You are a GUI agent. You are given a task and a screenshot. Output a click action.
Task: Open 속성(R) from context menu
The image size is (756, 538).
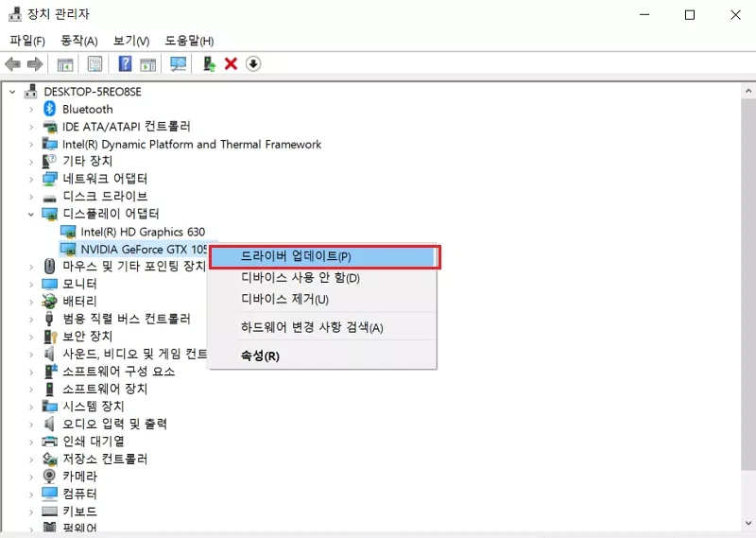click(x=322, y=356)
